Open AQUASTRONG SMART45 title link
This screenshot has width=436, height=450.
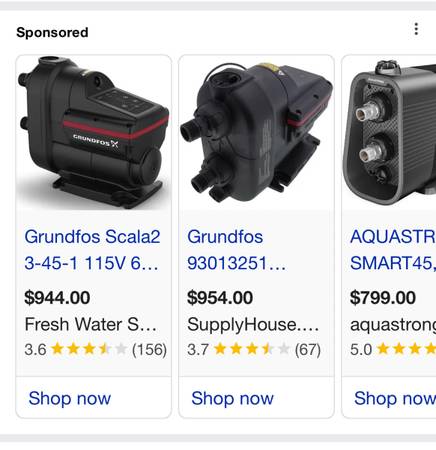[x=393, y=250]
